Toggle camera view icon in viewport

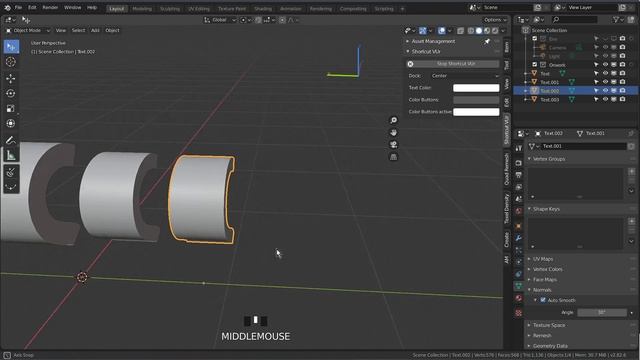[x=393, y=145]
